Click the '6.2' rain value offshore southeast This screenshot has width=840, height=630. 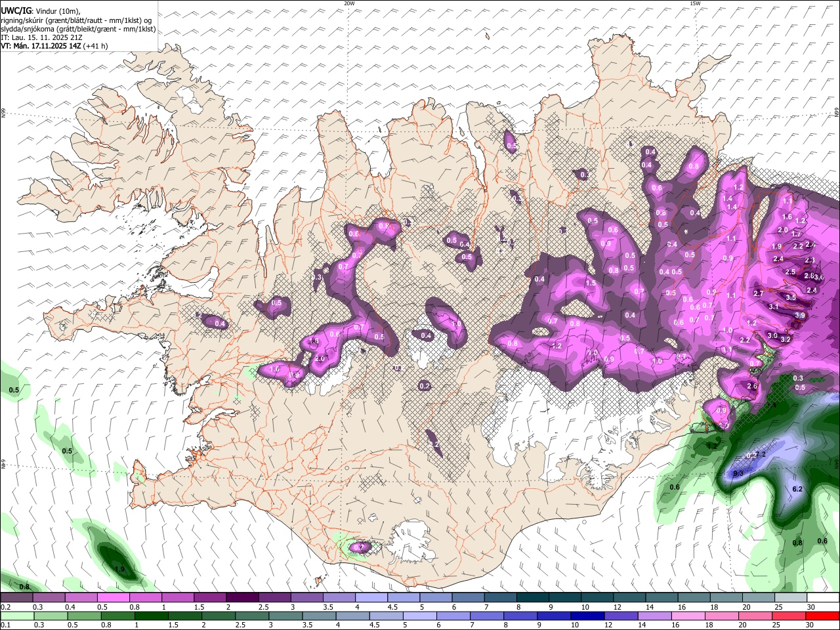[798, 490]
